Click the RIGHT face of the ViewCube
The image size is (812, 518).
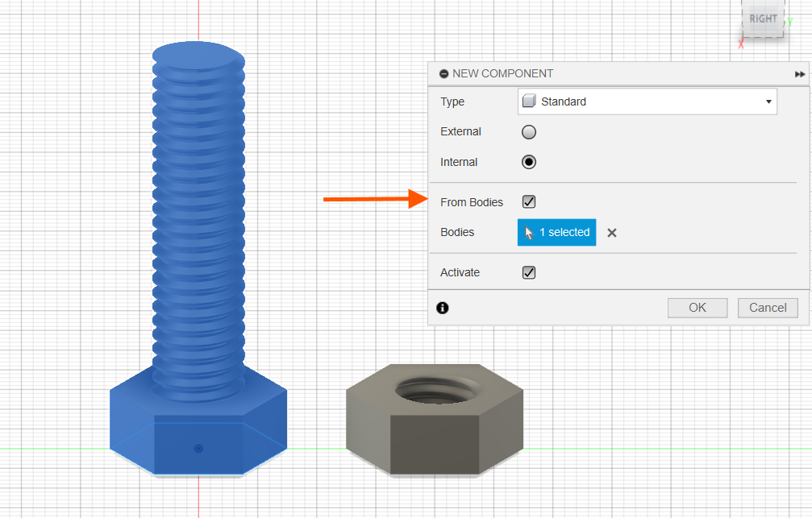point(763,19)
